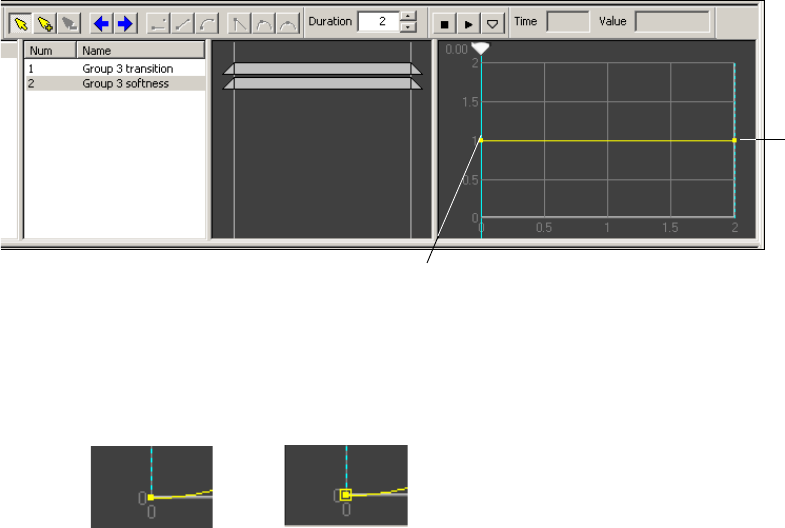The image size is (785, 528).
Task: Go to next keyframe with right blue arrow
Action: click(x=125, y=24)
